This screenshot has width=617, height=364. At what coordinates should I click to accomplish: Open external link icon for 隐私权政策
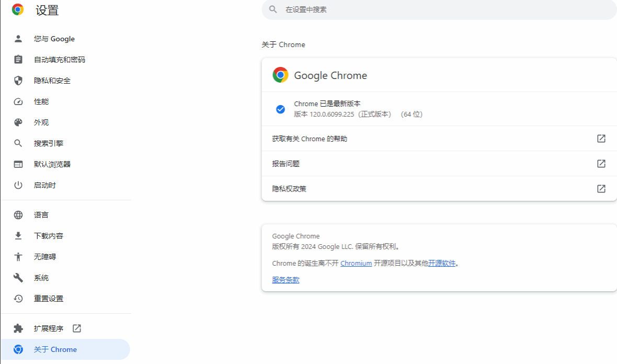[x=601, y=189]
